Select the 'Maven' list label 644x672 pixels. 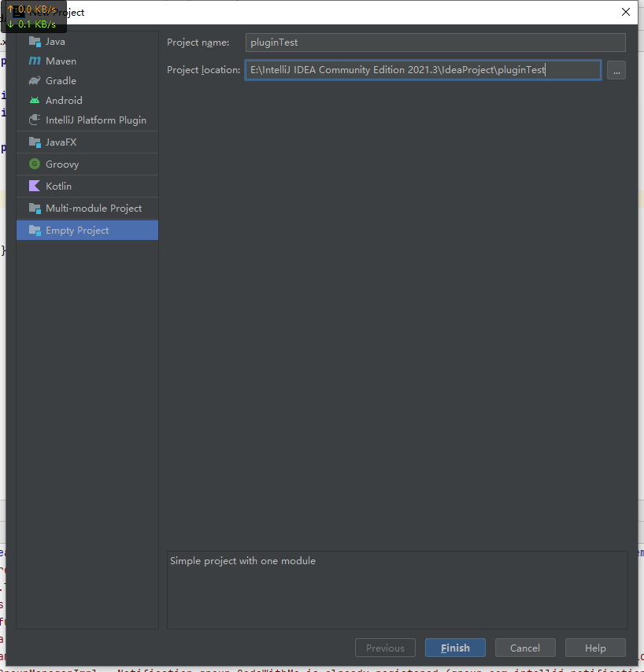point(61,61)
